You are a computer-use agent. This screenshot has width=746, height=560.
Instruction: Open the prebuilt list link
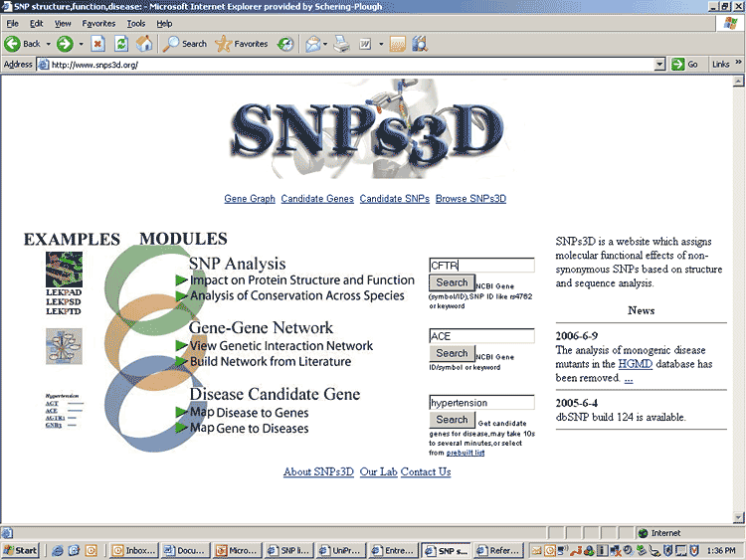coord(466,453)
